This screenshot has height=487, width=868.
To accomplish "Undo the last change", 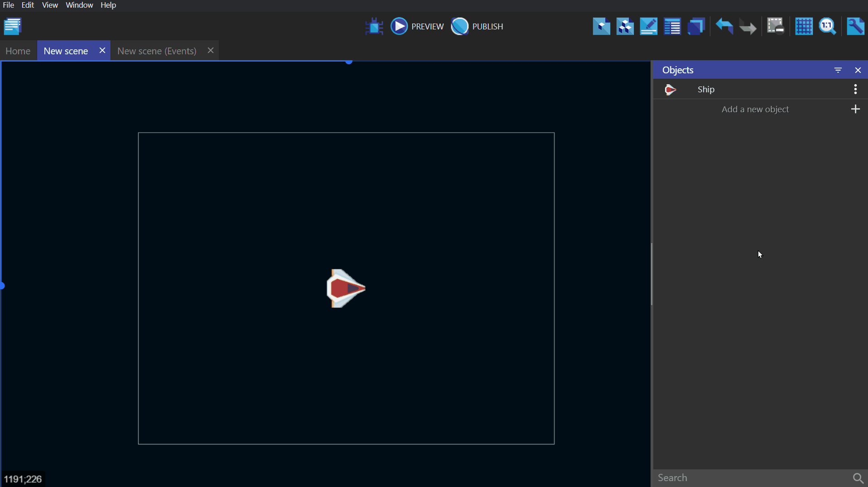I will (x=724, y=26).
